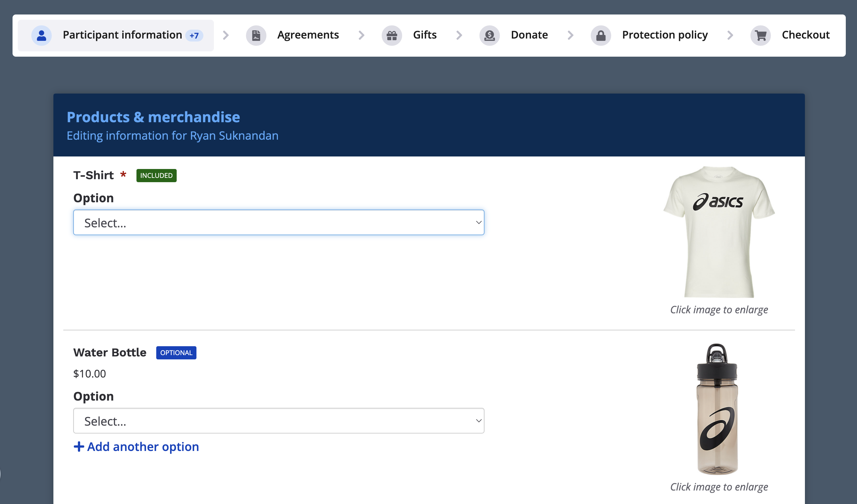
Task: Jump to the Checkout step label
Action: pos(806,35)
